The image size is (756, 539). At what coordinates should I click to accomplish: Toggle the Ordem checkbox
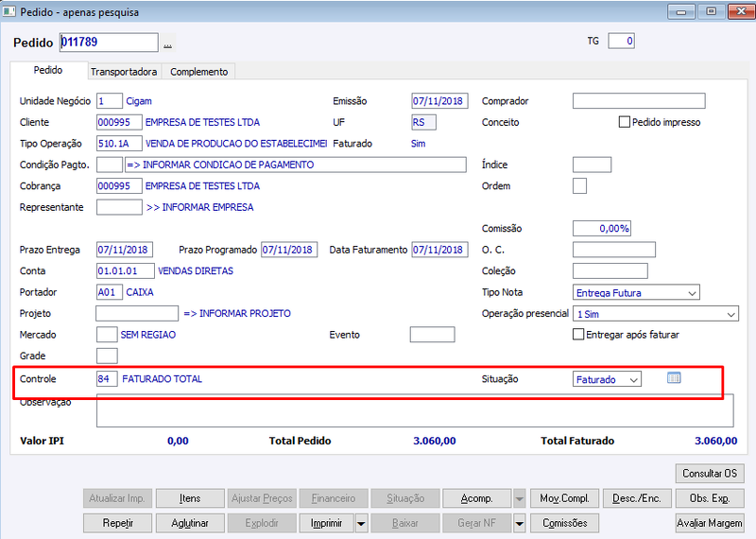[x=579, y=185]
